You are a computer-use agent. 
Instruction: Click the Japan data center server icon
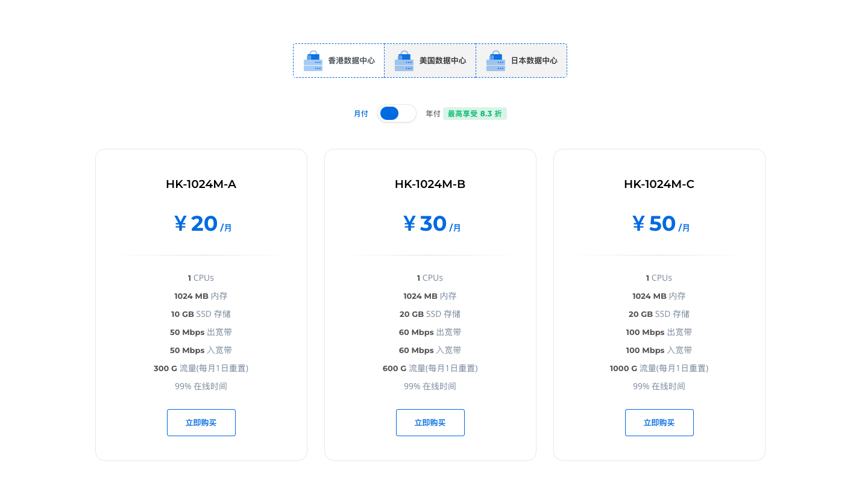tap(495, 61)
